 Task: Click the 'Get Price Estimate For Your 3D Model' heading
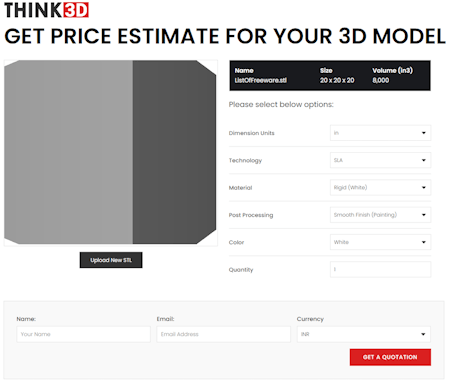pyautogui.click(x=225, y=36)
